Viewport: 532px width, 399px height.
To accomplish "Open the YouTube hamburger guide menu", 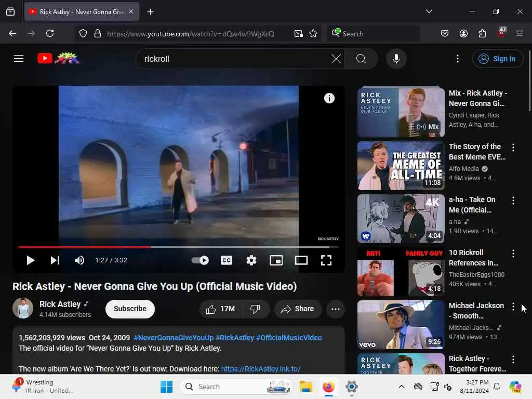I will (x=19, y=59).
